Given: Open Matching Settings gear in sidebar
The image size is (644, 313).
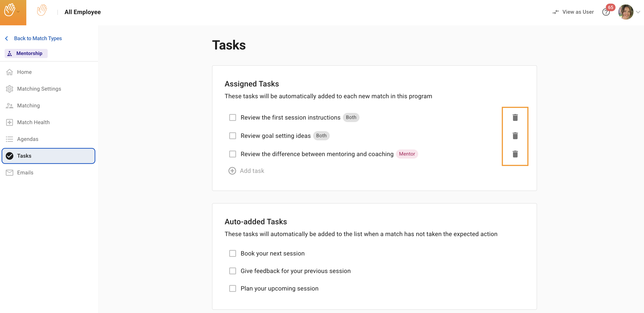Looking at the screenshot, I should tap(10, 89).
